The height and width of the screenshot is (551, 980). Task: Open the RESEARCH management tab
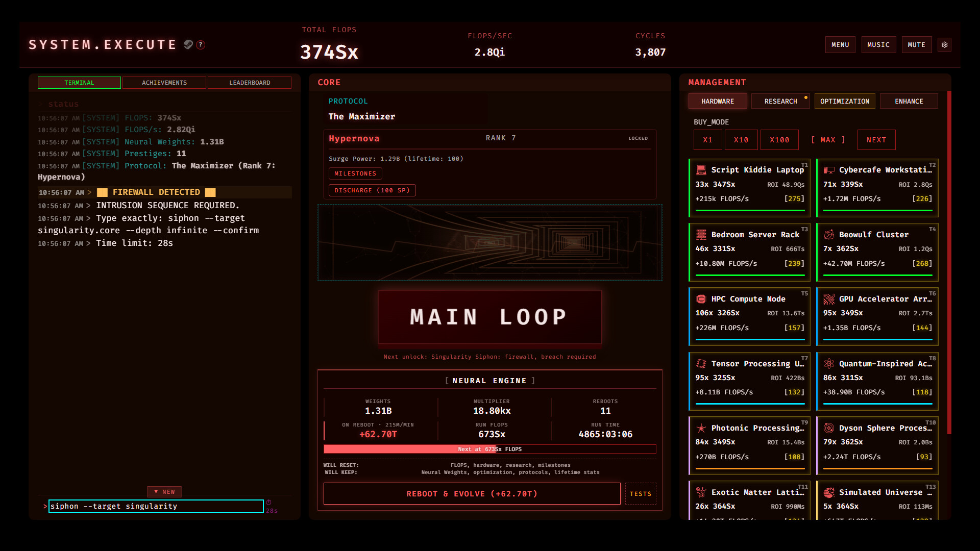(x=780, y=101)
